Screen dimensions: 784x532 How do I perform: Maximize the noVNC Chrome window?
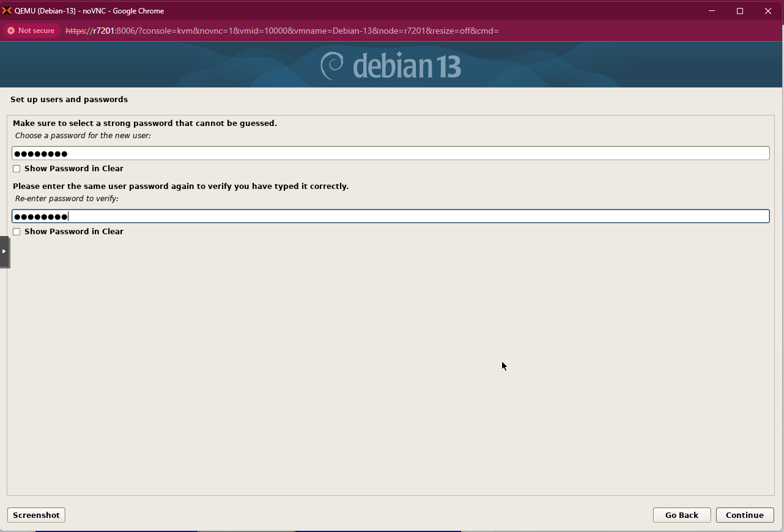coord(740,10)
